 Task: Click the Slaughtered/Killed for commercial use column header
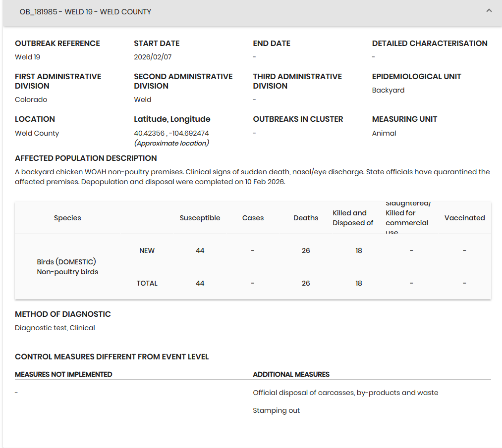[408, 218]
